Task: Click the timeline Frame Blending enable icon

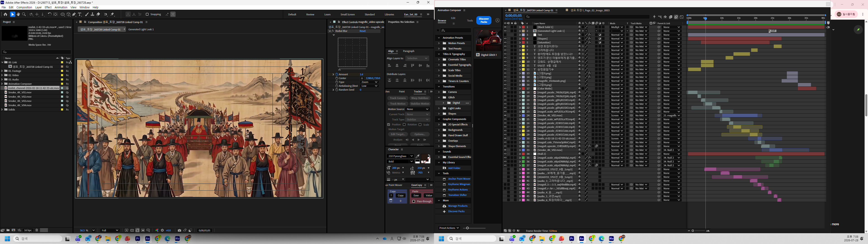Action: click(670, 17)
